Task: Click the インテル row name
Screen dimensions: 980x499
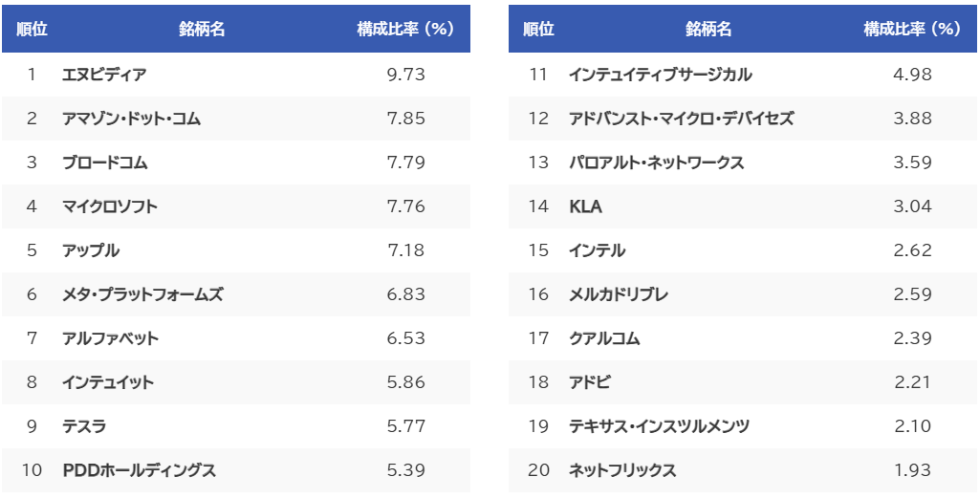Action: (x=597, y=250)
